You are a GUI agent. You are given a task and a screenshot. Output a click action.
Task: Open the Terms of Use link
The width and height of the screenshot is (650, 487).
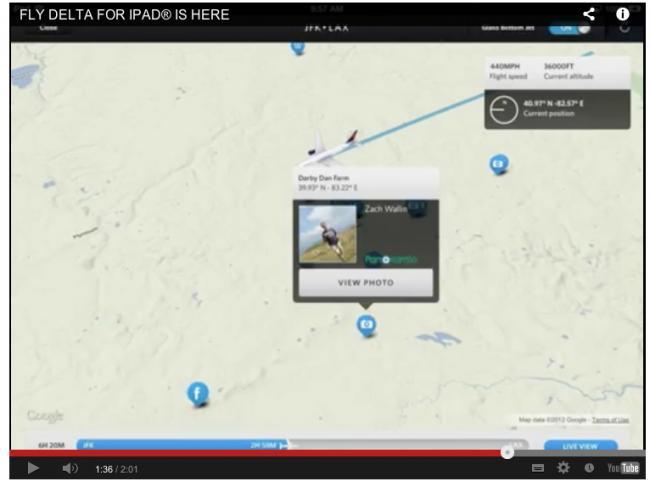610,420
